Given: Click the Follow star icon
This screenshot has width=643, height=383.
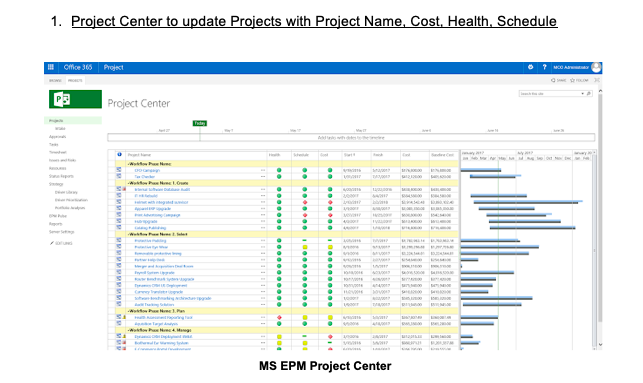Looking at the screenshot, I should tap(572, 80).
